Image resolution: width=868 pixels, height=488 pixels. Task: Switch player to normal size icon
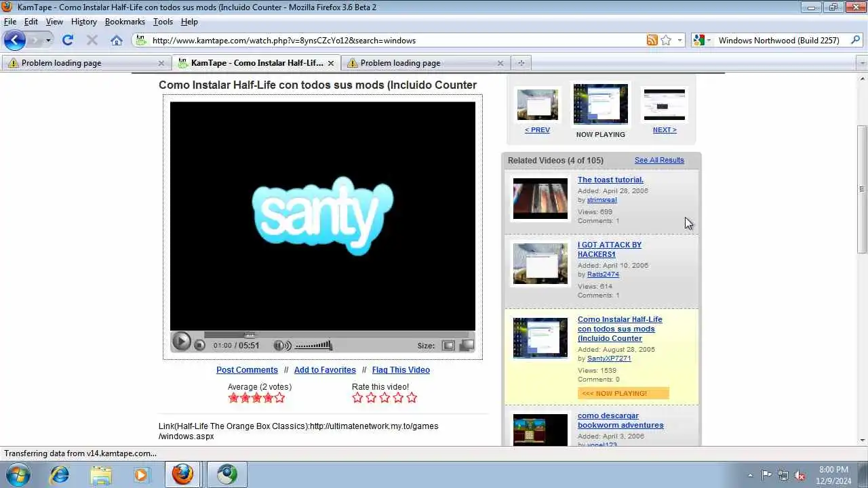(x=448, y=346)
